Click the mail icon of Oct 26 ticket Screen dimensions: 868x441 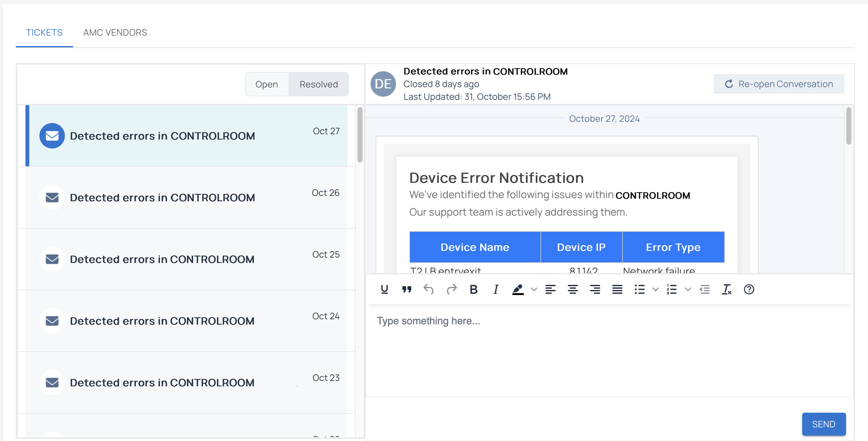pyautogui.click(x=52, y=197)
